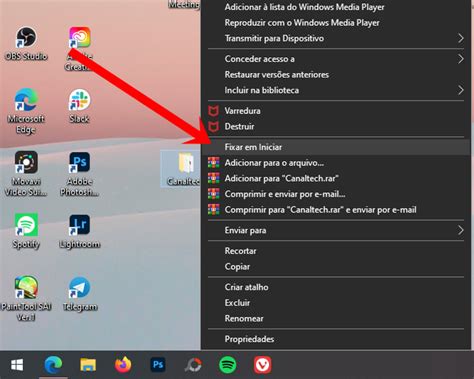Expand the Enviar para submenu arrow
This screenshot has height=379, width=474.
(461, 230)
